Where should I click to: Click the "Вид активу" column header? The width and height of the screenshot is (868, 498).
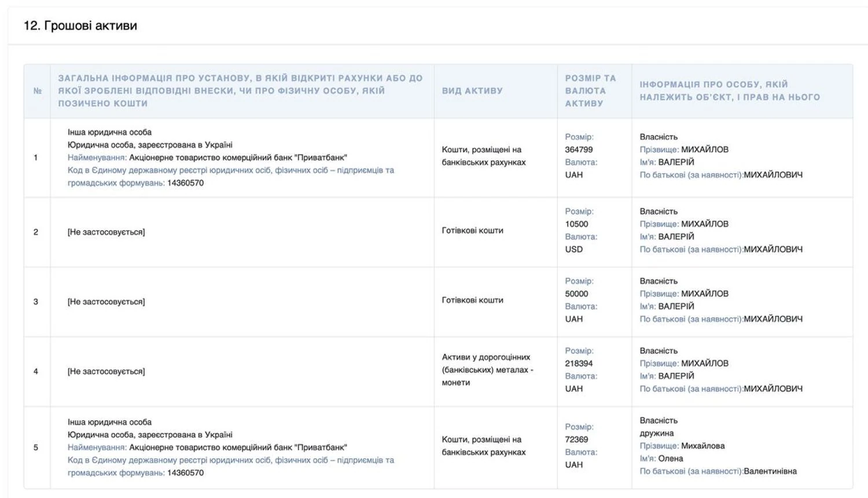(x=472, y=91)
